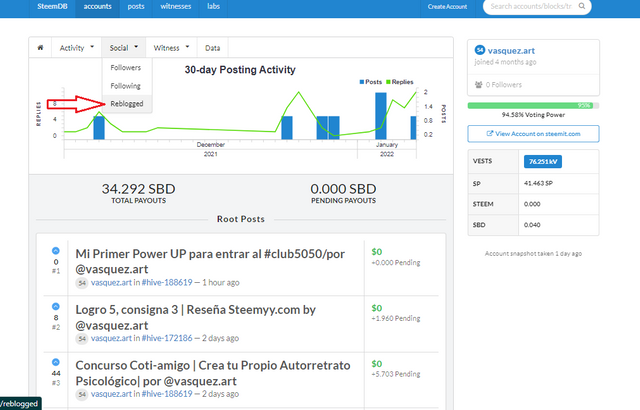This screenshot has height=410, width=640.
Task: Open vasquez.art profile name in sidebar
Action: (511, 51)
